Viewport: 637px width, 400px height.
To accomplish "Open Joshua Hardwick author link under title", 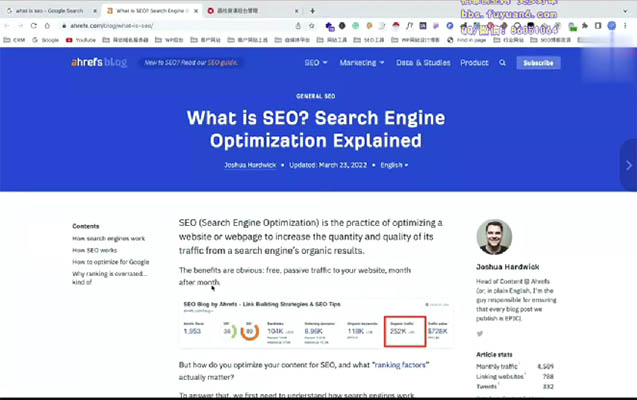I will (x=251, y=164).
